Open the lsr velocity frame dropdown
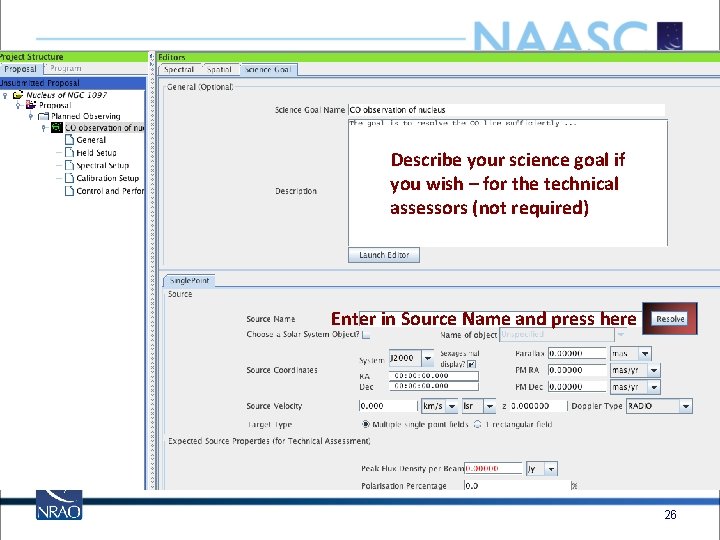Viewport: 720px width, 540px height. coord(490,406)
